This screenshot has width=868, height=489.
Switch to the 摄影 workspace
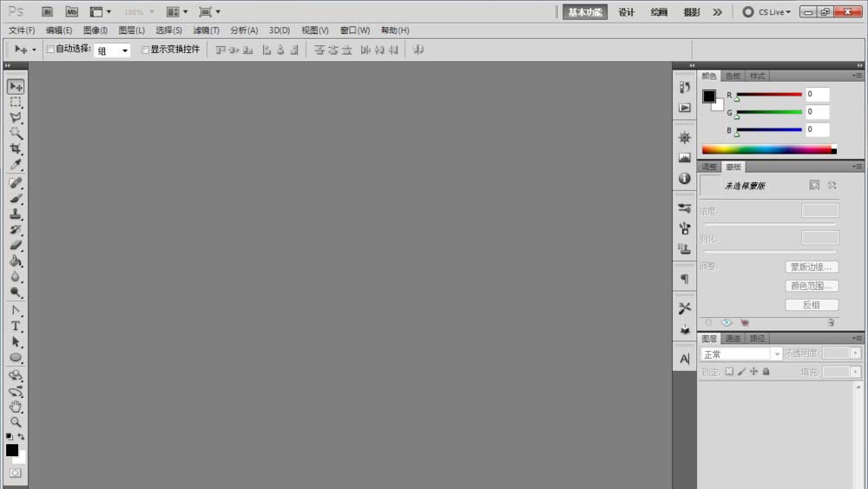point(692,12)
